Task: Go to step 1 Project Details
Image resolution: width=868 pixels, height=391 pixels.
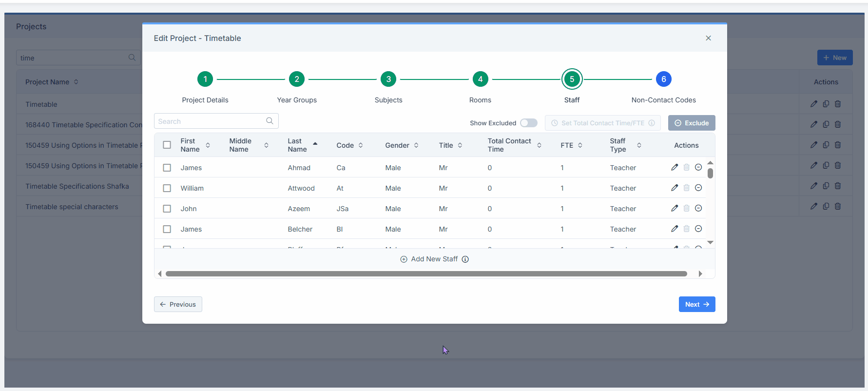Action: tap(205, 79)
